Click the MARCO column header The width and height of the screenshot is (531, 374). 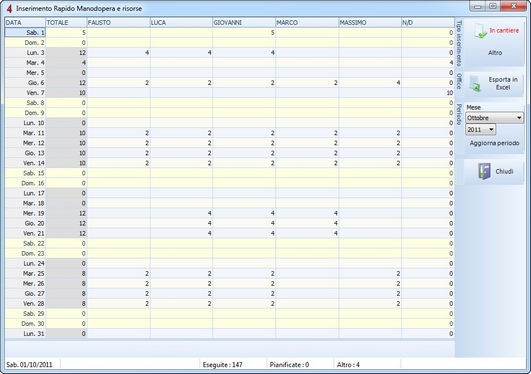[307, 23]
